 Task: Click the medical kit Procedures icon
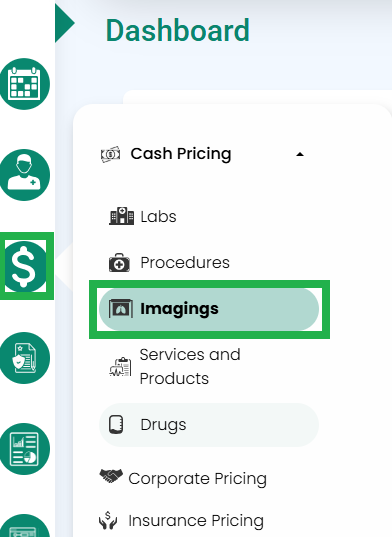tap(119, 263)
